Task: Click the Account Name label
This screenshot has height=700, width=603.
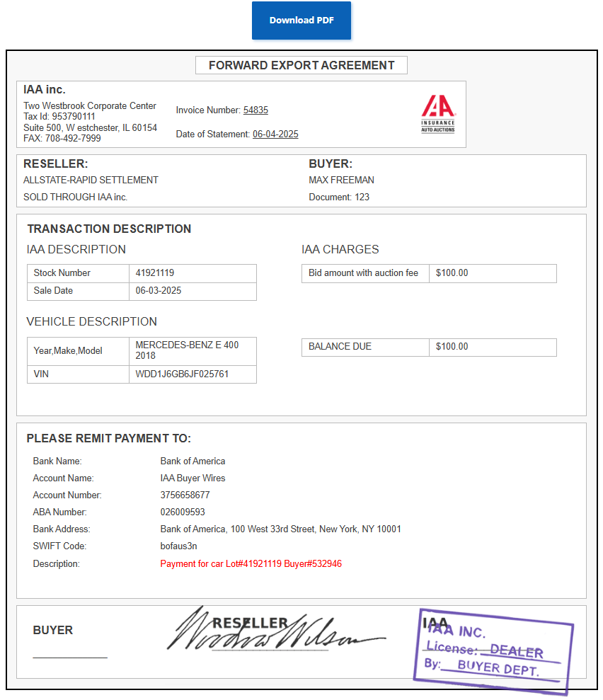Action: (64, 478)
